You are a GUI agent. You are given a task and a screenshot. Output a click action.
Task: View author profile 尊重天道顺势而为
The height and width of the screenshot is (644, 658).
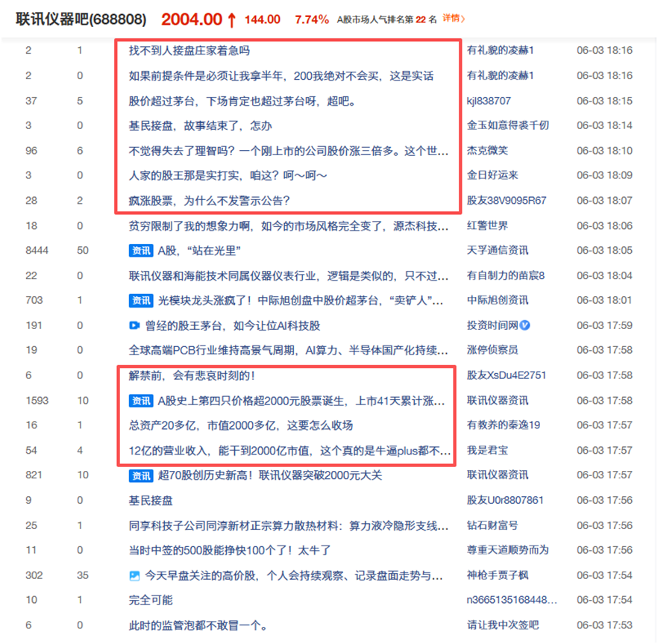pos(508,550)
